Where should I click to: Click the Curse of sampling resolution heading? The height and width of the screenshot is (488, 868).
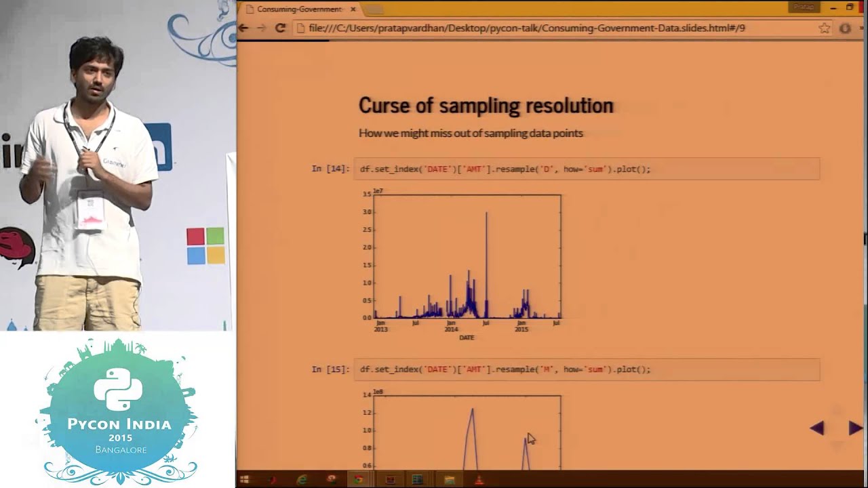pos(486,106)
